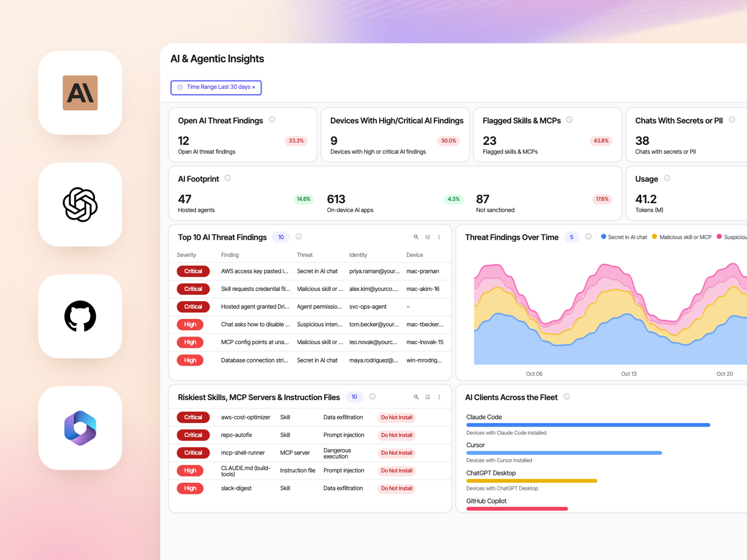Toggle Secret in AI chat legend series
Viewport: 747px width, 560px height.
coord(624,237)
